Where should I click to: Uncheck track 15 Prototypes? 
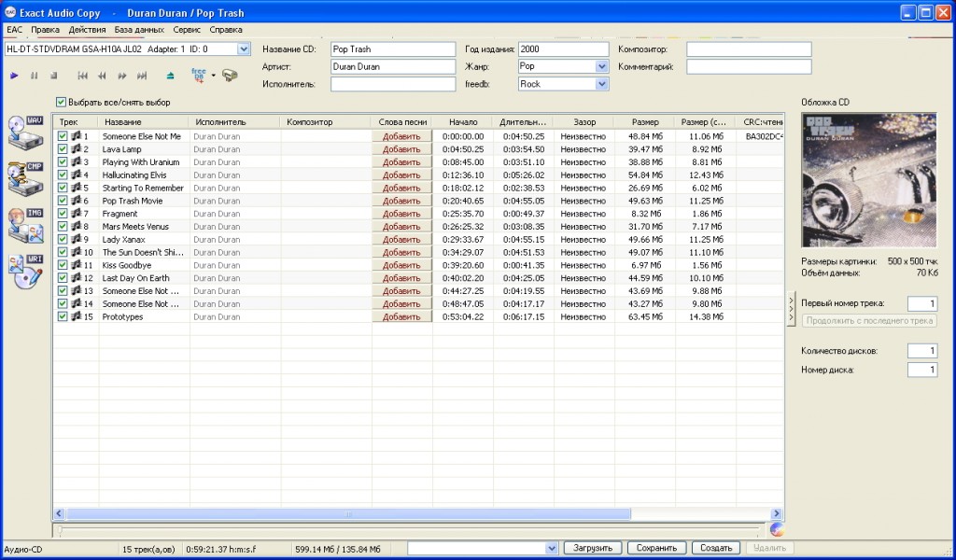pos(63,316)
